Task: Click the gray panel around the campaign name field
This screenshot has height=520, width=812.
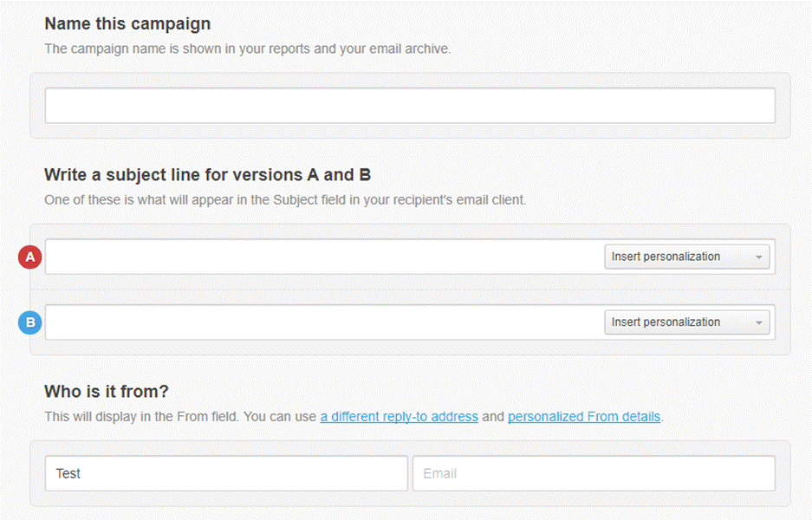Action: [410, 132]
